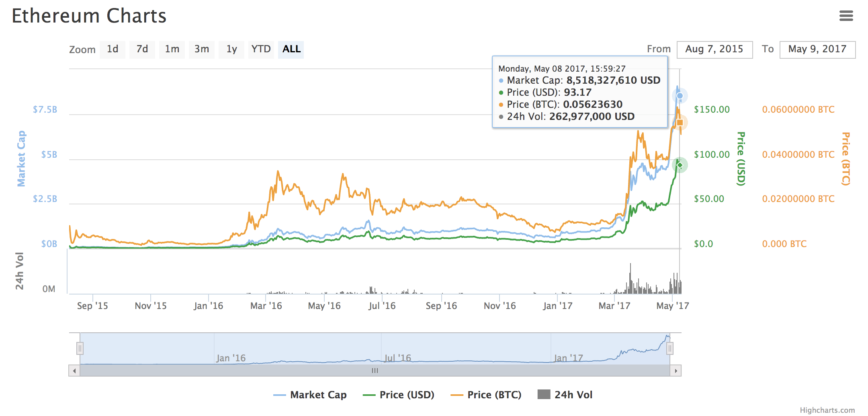Viewport: 868px width, 416px height.
Task: Set zoom to YTD
Action: pyautogui.click(x=261, y=49)
